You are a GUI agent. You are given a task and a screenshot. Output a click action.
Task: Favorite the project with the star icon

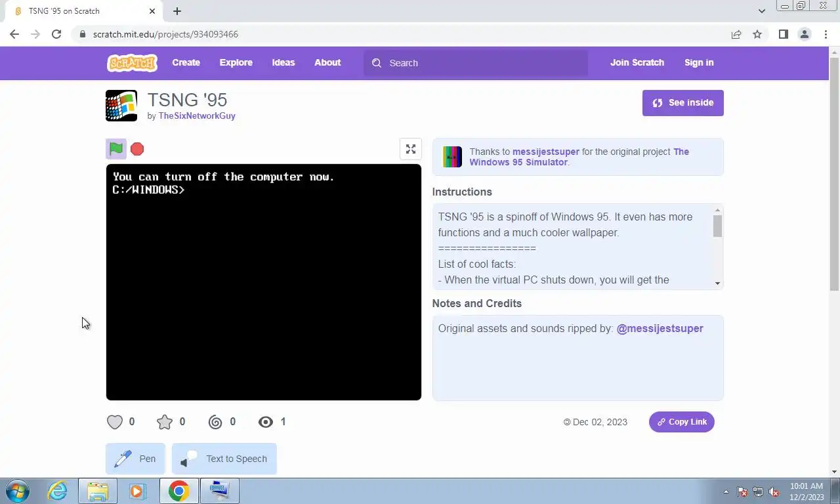click(x=165, y=422)
